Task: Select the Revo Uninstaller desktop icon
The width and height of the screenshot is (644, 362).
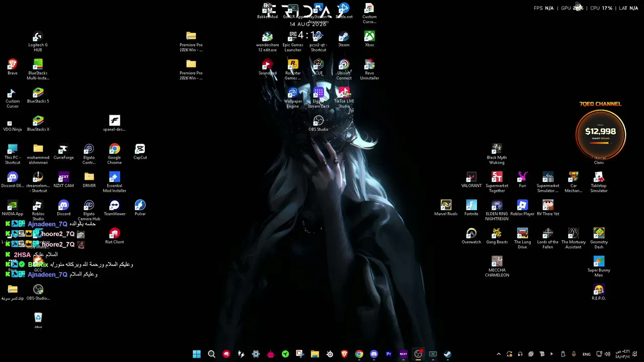Action: [369, 70]
